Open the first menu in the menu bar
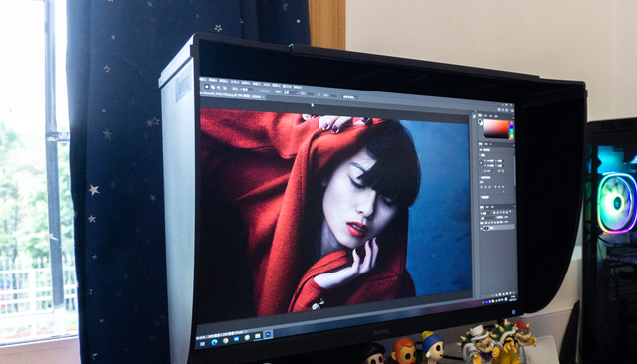 (x=203, y=79)
